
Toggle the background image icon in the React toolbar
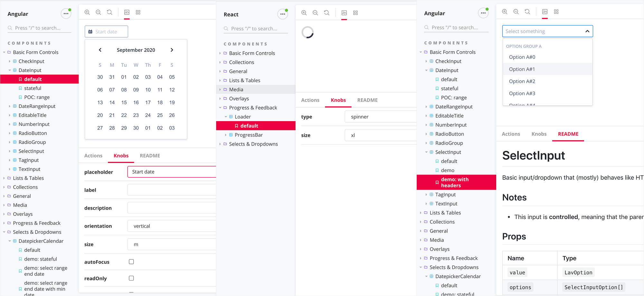(x=344, y=13)
